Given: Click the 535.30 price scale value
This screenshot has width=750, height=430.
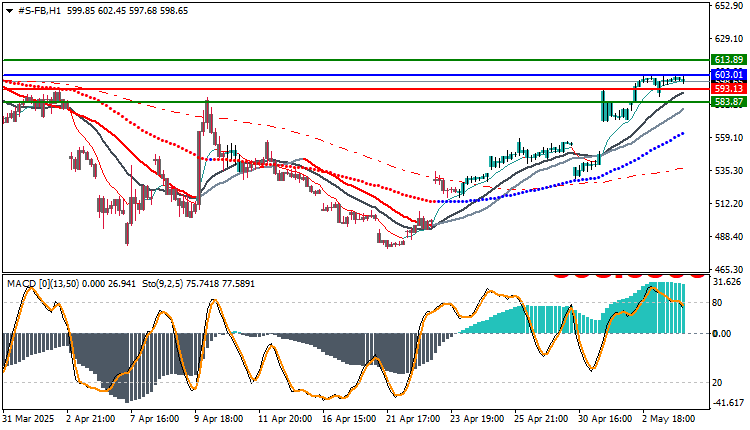Looking at the screenshot, I should tap(728, 171).
